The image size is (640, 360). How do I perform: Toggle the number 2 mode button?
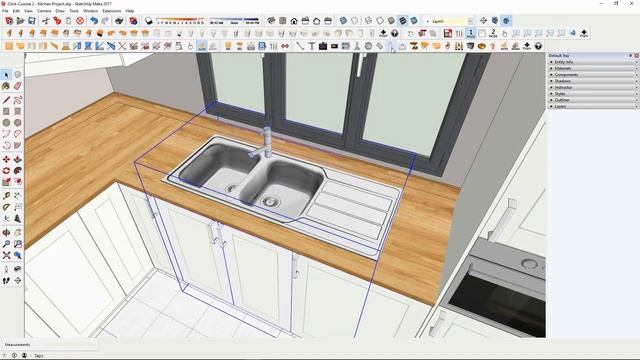493,33
